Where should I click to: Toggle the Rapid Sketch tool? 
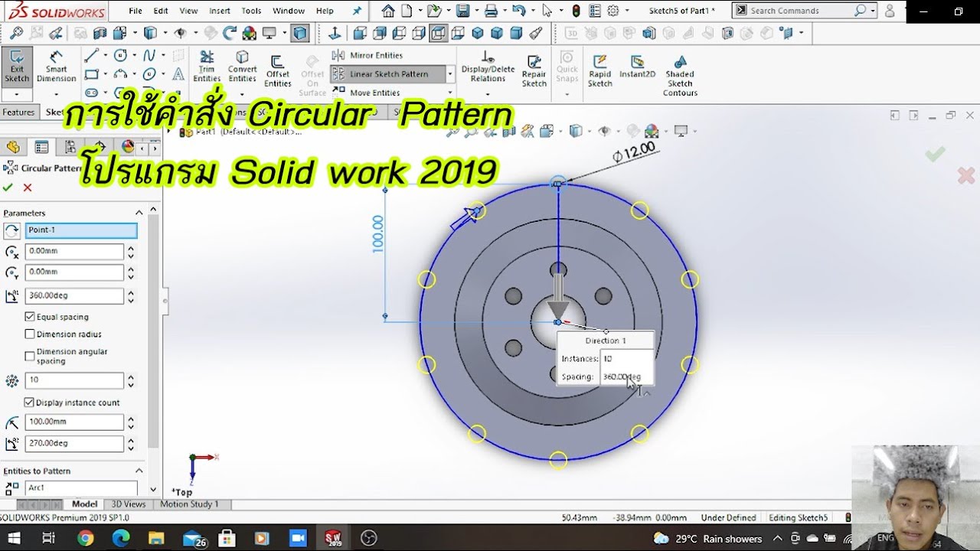(599, 70)
